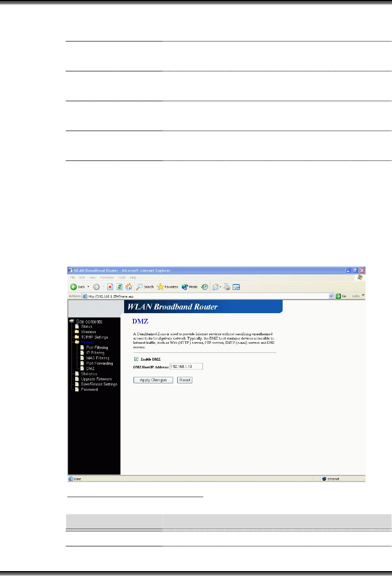
Task: Click the Wireless folder icon
Action: point(77,332)
